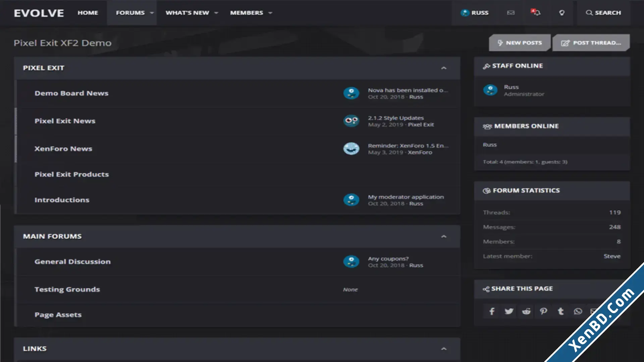The image size is (644, 362).
Task: Open Nova has been installed thread
Action: tap(408, 90)
